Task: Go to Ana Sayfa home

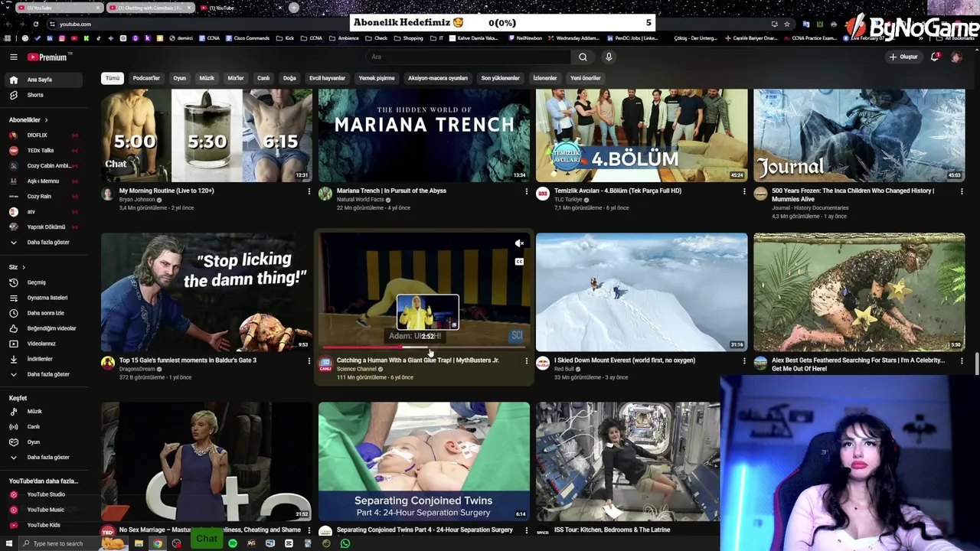Action: pos(42,80)
